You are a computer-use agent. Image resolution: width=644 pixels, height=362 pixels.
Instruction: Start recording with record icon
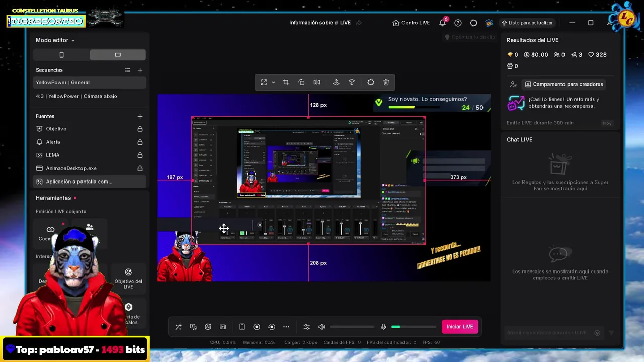pos(257,327)
